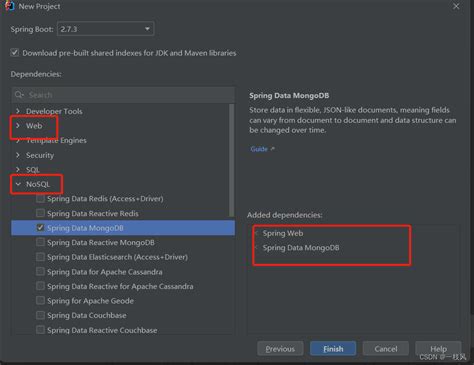474x365 pixels.
Task: Select Spring for Apache Geode item
Action: point(90,301)
